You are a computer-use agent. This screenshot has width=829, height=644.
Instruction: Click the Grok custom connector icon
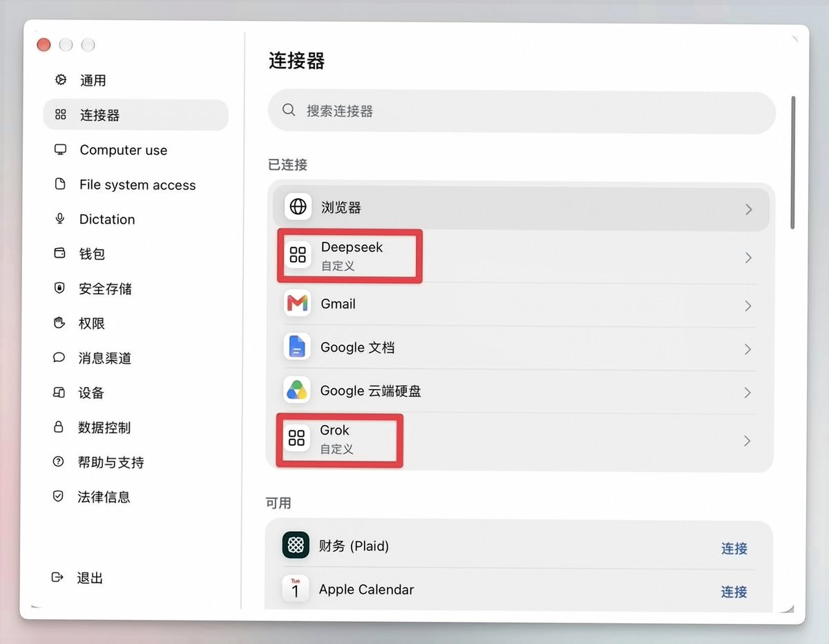297,439
